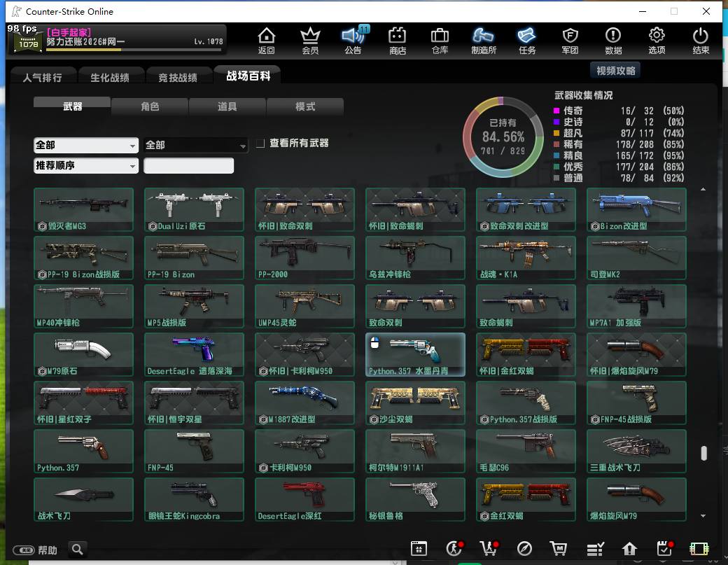The image size is (728, 565).
Task: Switch to the 竞技战绩 tab
Action: point(178,77)
